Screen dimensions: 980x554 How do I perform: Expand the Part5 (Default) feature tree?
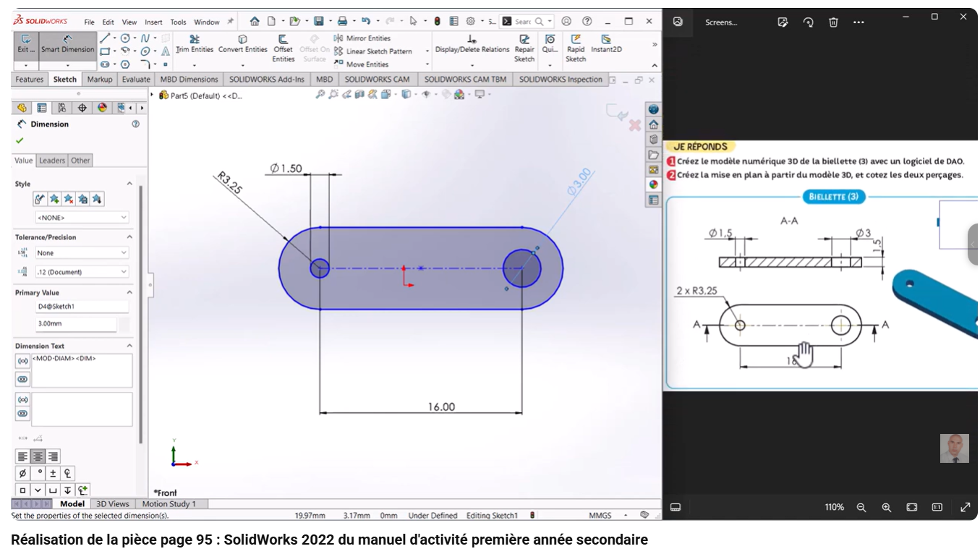[x=153, y=95]
